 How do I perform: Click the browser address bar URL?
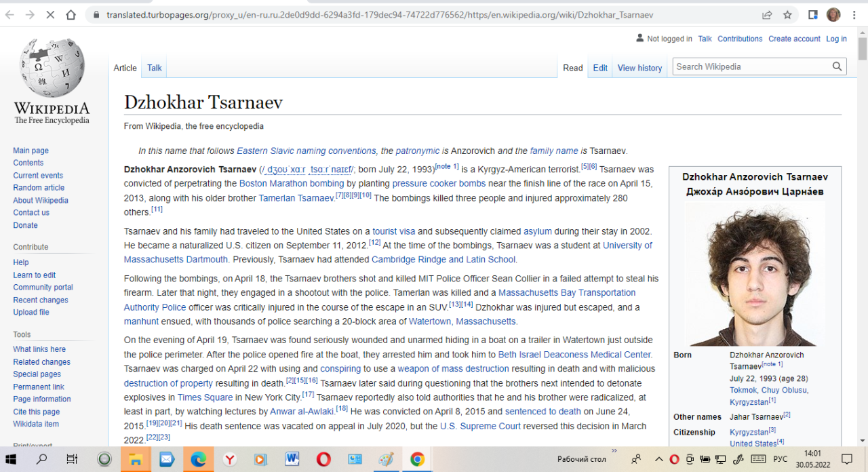[380, 15]
